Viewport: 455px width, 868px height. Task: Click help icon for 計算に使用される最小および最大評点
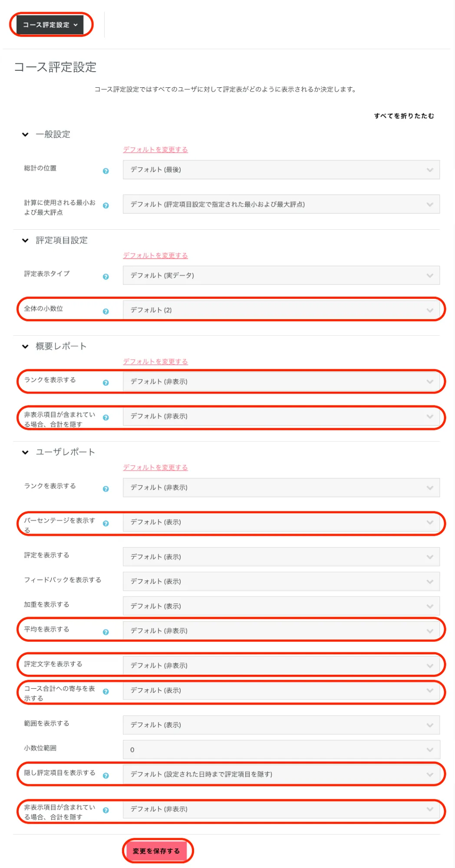pyautogui.click(x=106, y=205)
